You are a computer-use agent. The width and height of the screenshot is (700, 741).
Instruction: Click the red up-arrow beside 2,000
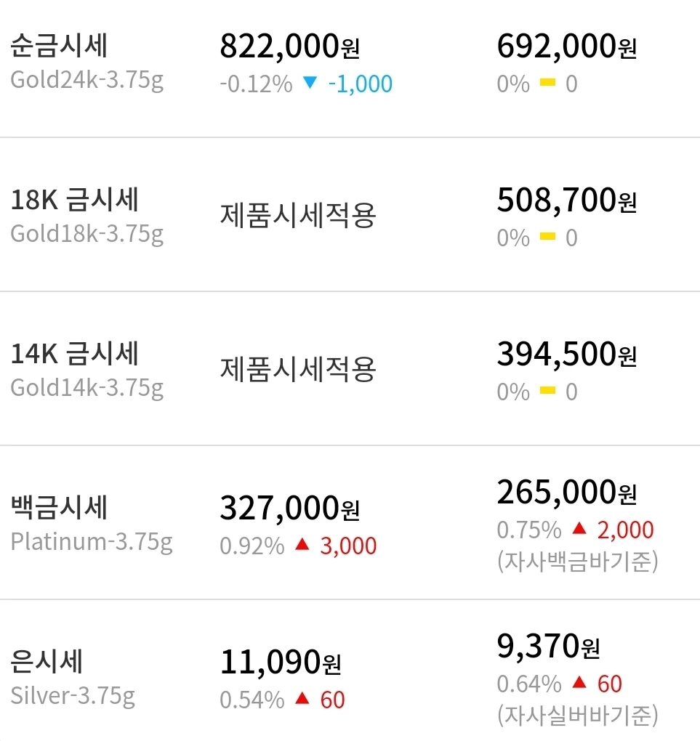click(x=579, y=528)
